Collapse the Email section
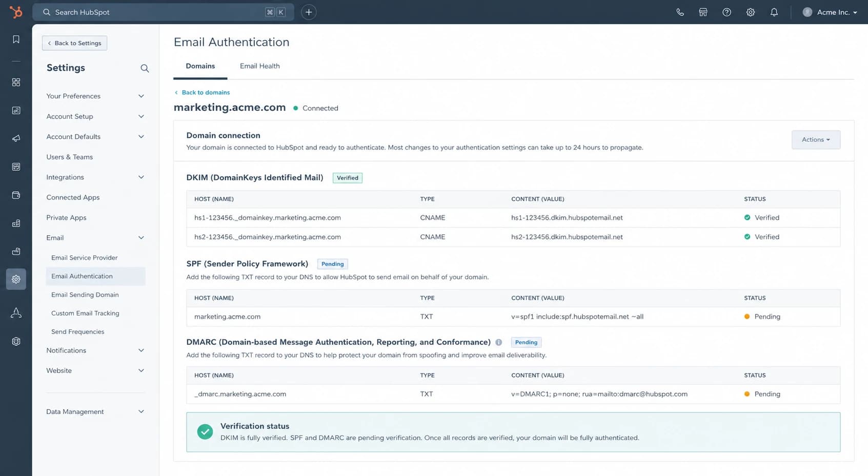Screen dimensions: 868x476 [95, 238]
